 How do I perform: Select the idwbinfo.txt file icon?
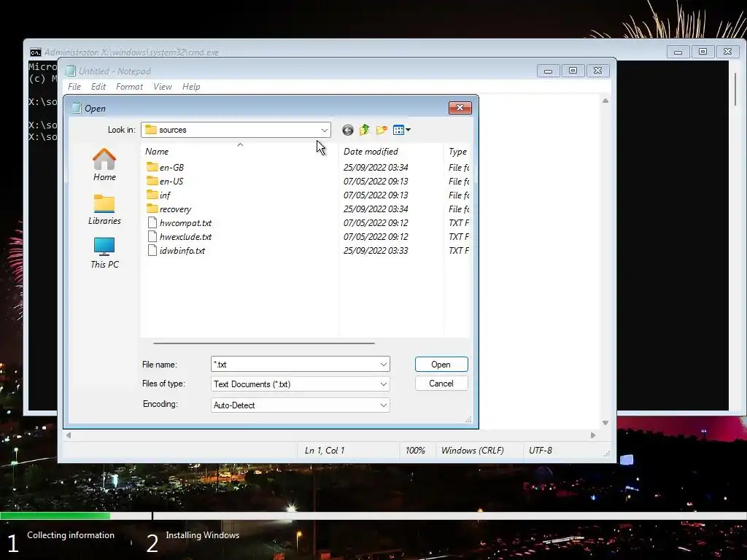(x=152, y=250)
